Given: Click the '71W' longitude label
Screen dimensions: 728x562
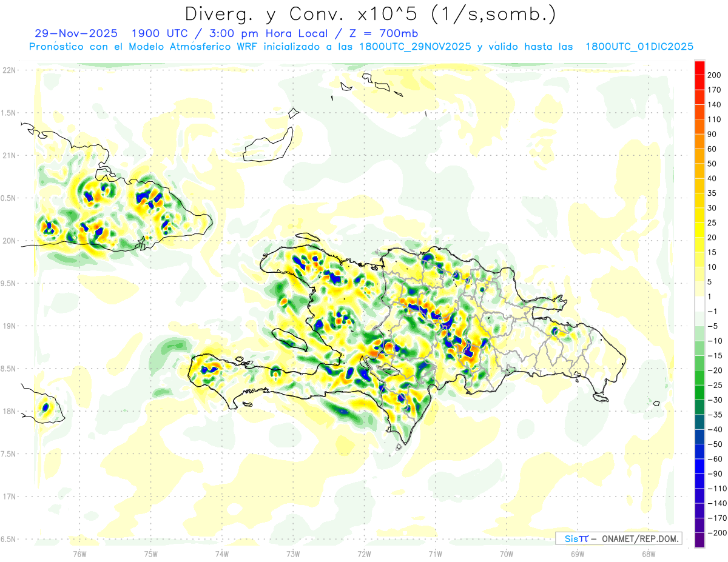Looking at the screenshot, I should (x=435, y=553).
